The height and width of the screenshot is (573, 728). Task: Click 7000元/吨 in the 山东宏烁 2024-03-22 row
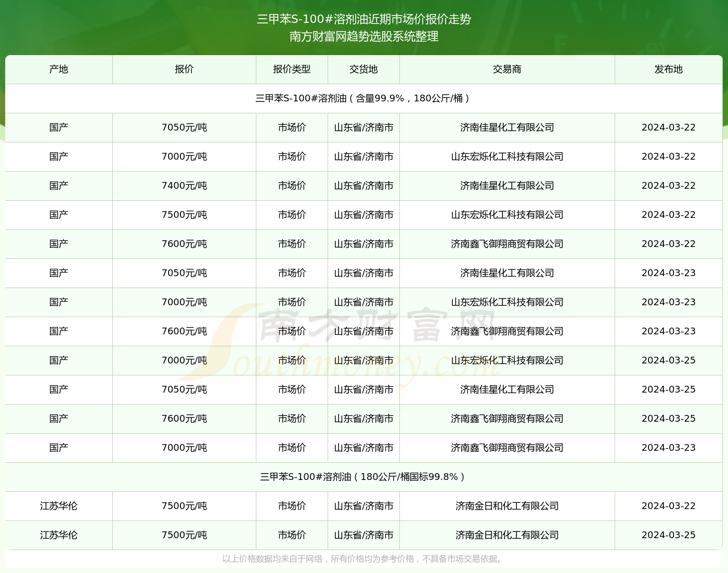(x=184, y=157)
